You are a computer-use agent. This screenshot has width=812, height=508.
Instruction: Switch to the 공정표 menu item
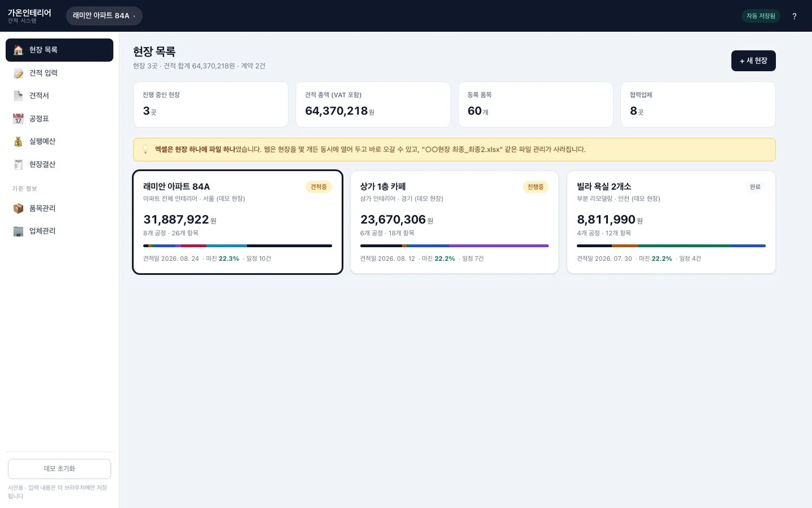tap(59, 119)
